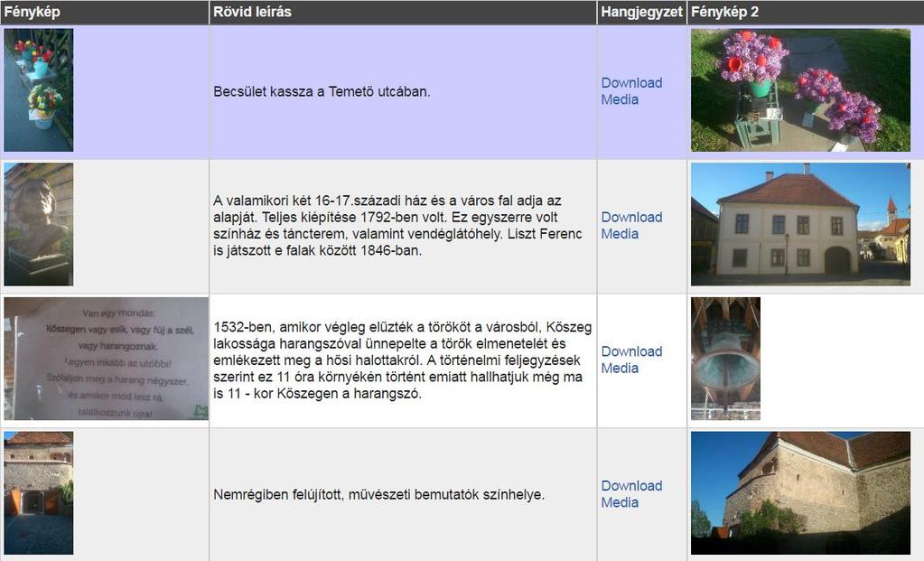The image size is (924, 561).
Task: Open Download Media link in Becsület kassza row
Action: point(631,91)
